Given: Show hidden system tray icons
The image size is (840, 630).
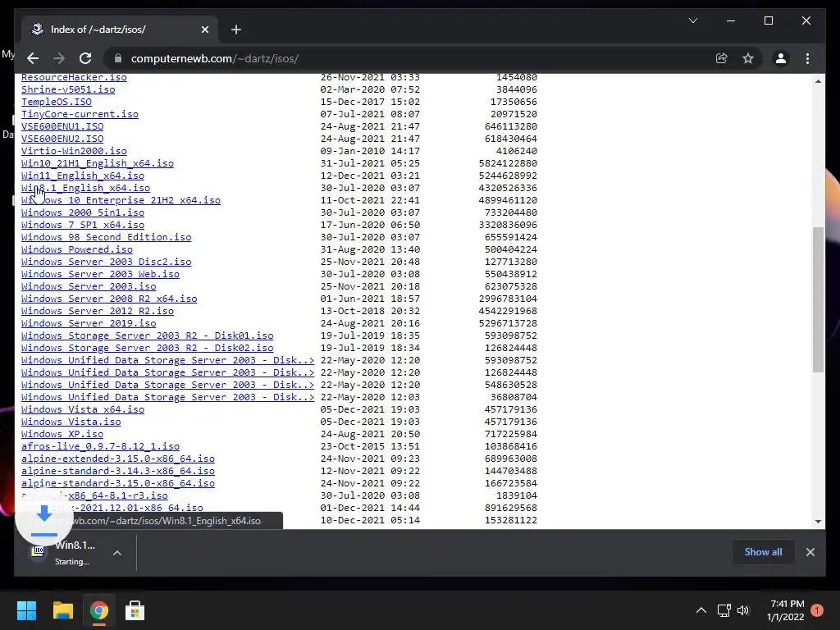Looking at the screenshot, I should 701,610.
